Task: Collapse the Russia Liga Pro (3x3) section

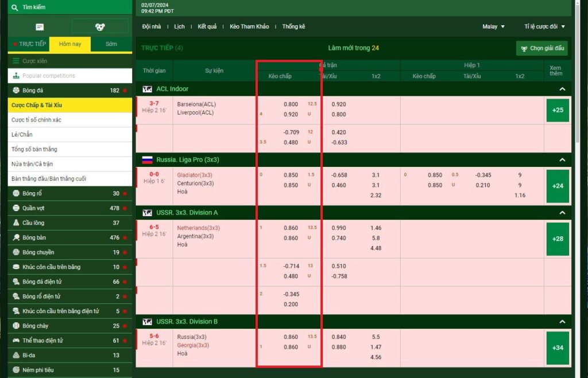Action: tap(562, 160)
